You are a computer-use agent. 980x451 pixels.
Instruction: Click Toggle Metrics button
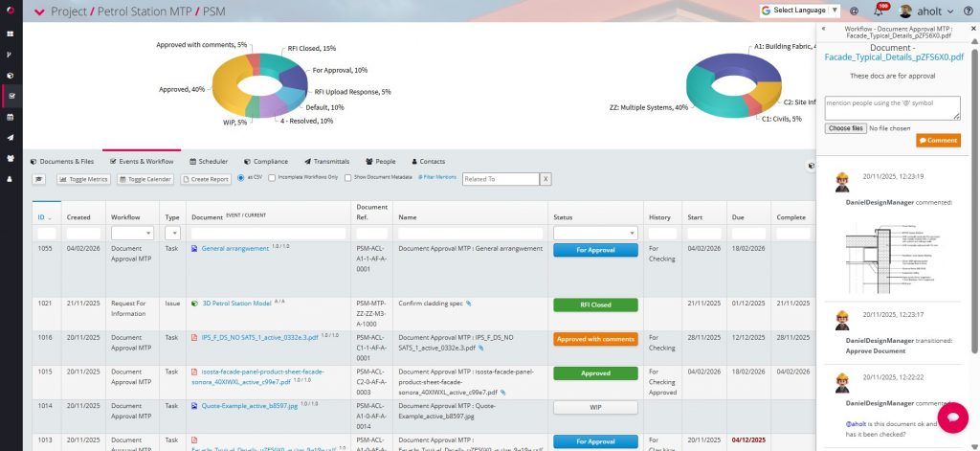(x=84, y=179)
